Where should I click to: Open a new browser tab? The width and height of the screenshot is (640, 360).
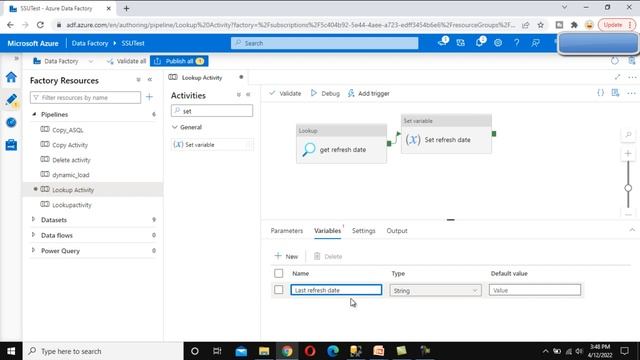point(126,8)
